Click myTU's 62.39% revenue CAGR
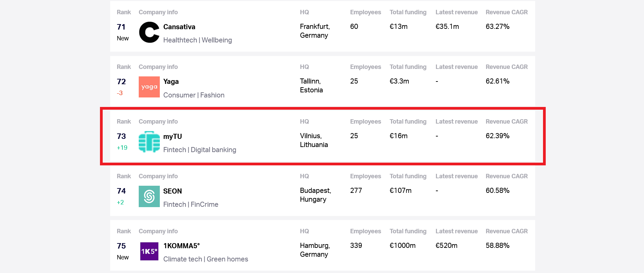This screenshot has height=273, width=644. (x=497, y=136)
